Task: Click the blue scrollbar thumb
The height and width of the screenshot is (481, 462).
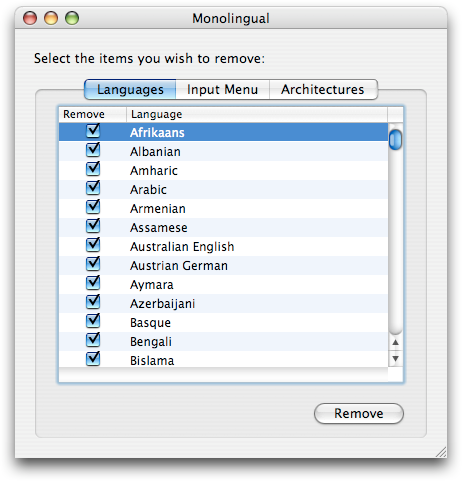Action: [396, 140]
